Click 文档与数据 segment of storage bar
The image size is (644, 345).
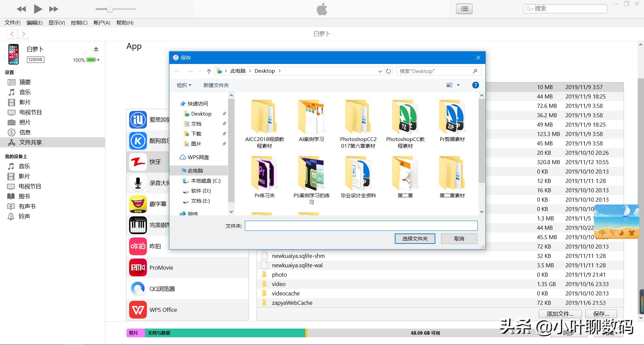[225, 333]
